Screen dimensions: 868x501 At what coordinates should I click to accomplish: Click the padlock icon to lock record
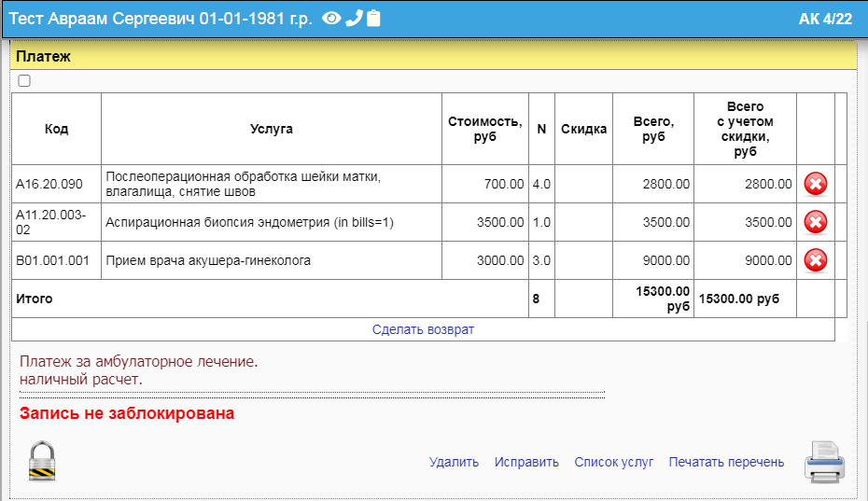point(42,461)
